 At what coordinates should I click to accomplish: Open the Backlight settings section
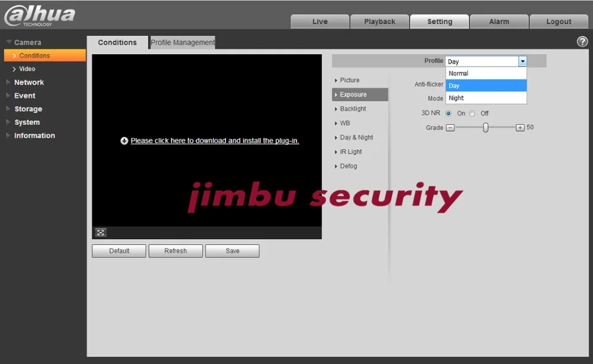coord(360,109)
